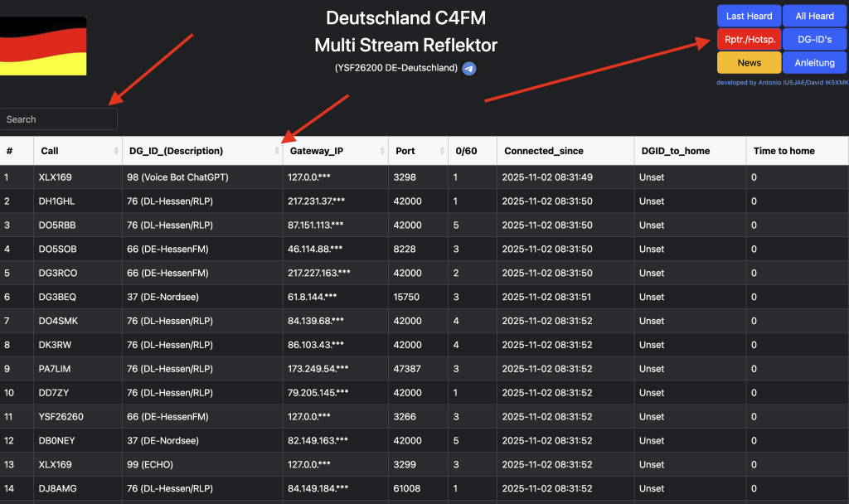This screenshot has width=849, height=504.
Task: Open the Last Heard page
Action: pyautogui.click(x=749, y=16)
